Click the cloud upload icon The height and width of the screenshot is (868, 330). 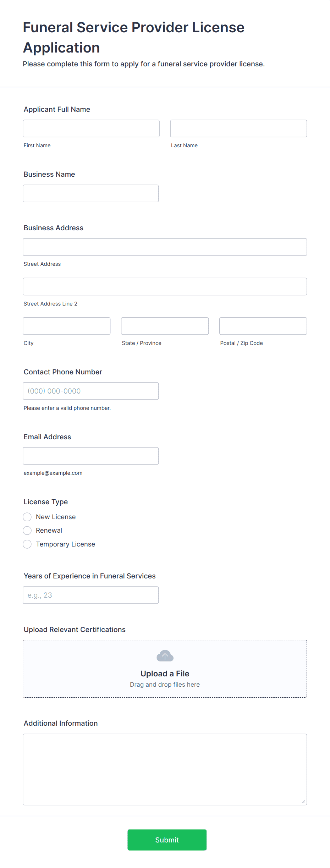coord(165,656)
